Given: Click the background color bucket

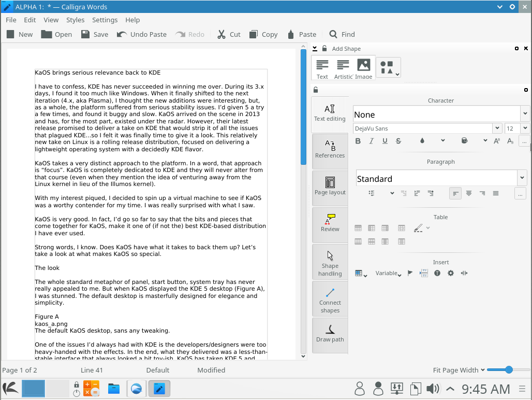Looking at the screenshot, I should pyautogui.click(x=465, y=140).
